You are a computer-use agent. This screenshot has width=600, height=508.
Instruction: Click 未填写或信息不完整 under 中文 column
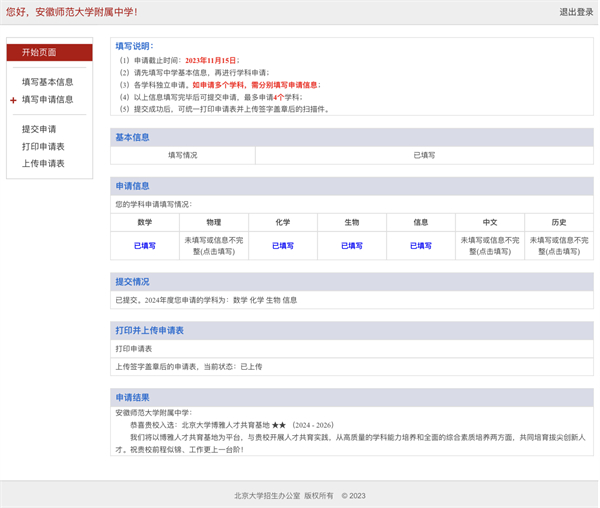[x=490, y=246]
